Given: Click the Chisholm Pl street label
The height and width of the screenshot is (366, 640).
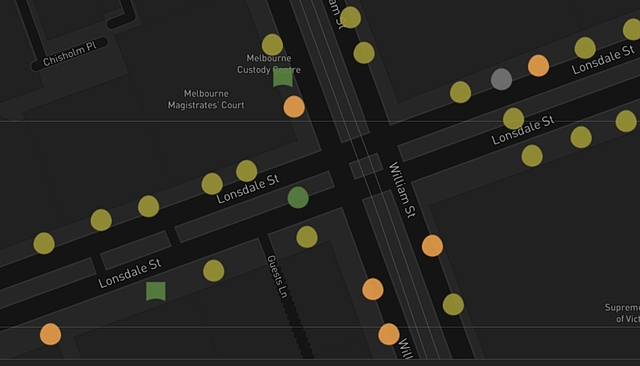Looking at the screenshot, I should (70, 54).
